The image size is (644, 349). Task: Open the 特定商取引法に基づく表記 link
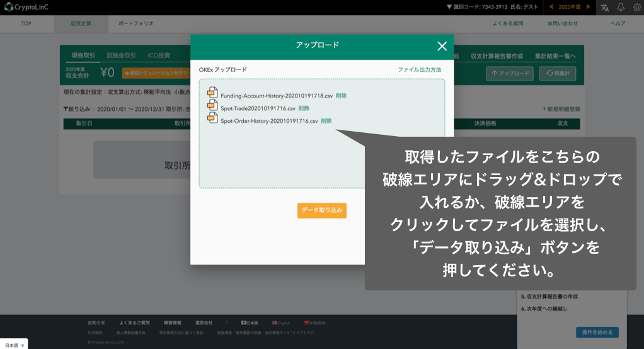coord(181,333)
